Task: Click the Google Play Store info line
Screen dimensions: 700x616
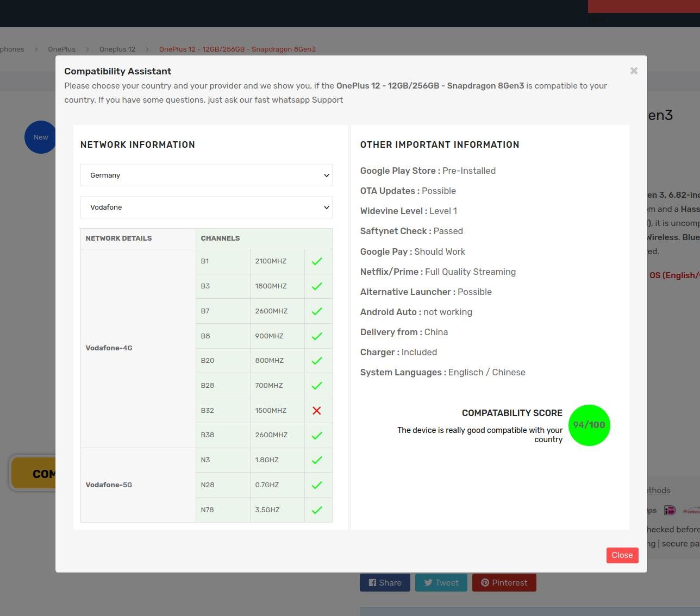Action: coord(428,171)
